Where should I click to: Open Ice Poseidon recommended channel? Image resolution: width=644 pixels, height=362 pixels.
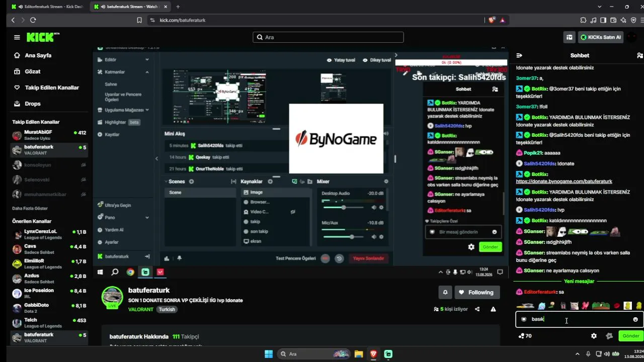point(49,293)
